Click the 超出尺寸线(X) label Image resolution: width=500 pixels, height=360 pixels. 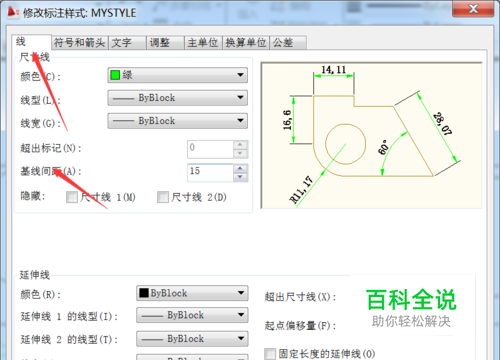300,297
